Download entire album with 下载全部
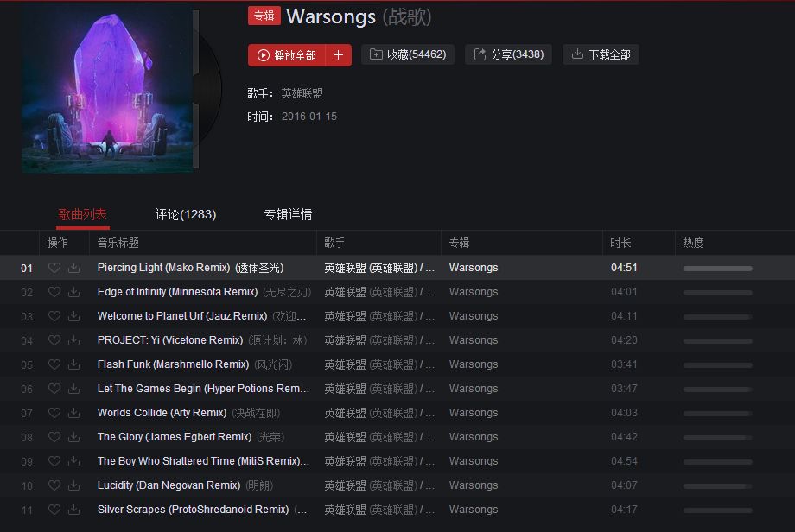Image resolution: width=795 pixels, height=532 pixels. [601, 54]
